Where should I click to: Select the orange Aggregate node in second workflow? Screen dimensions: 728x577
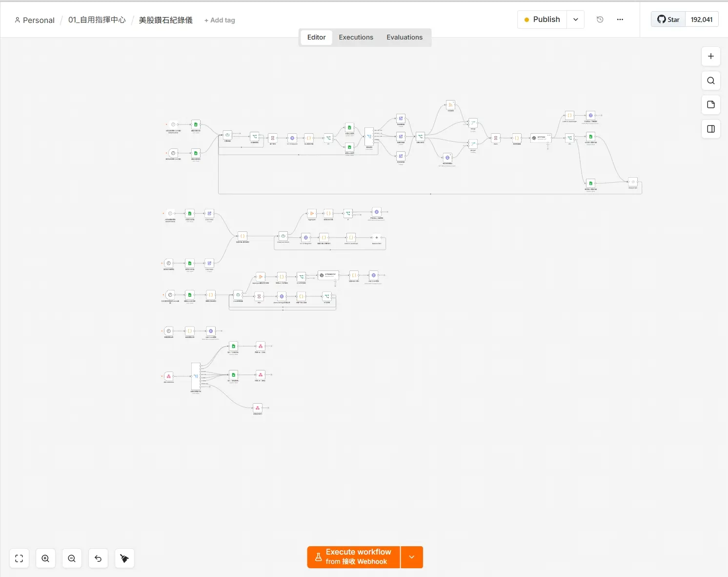[x=312, y=213]
